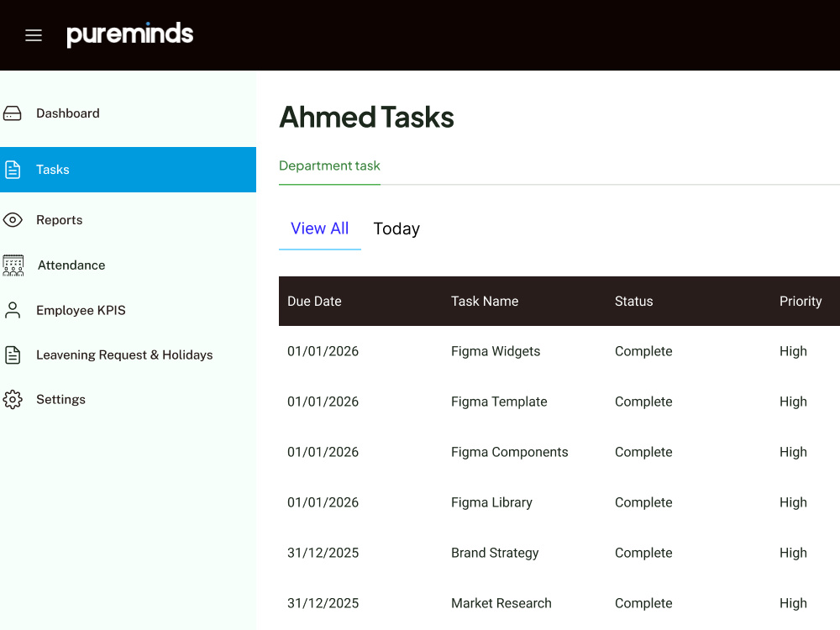Click Complete status for Figma Template

(x=643, y=402)
